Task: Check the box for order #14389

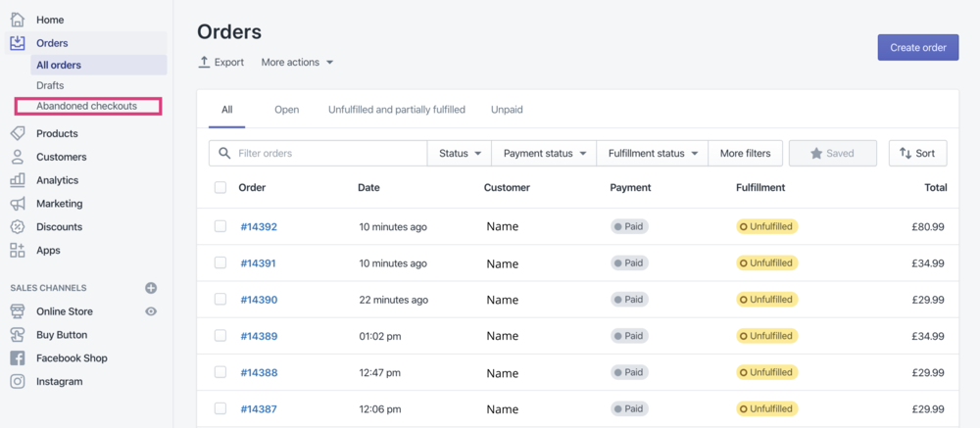Action: (x=220, y=336)
